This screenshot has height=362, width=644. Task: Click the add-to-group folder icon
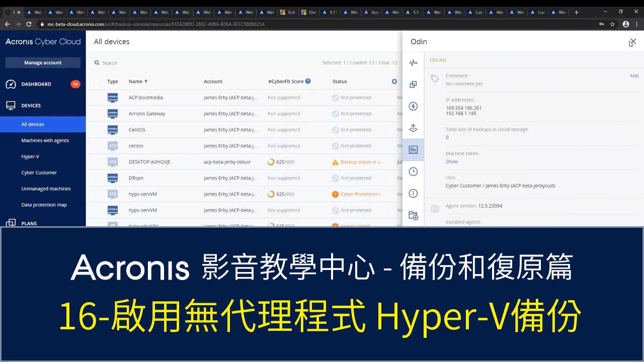[413, 216]
